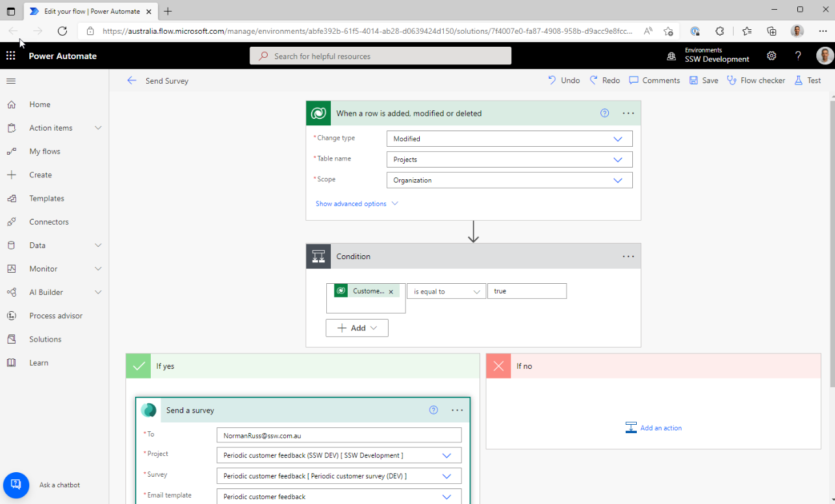
Task: Remove the Customer token from condition
Action: 391,292
